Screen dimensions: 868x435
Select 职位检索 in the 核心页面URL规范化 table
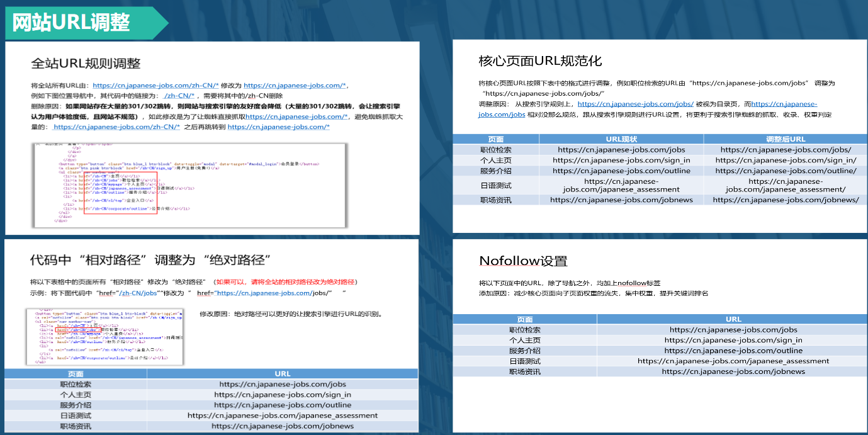tap(495, 150)
